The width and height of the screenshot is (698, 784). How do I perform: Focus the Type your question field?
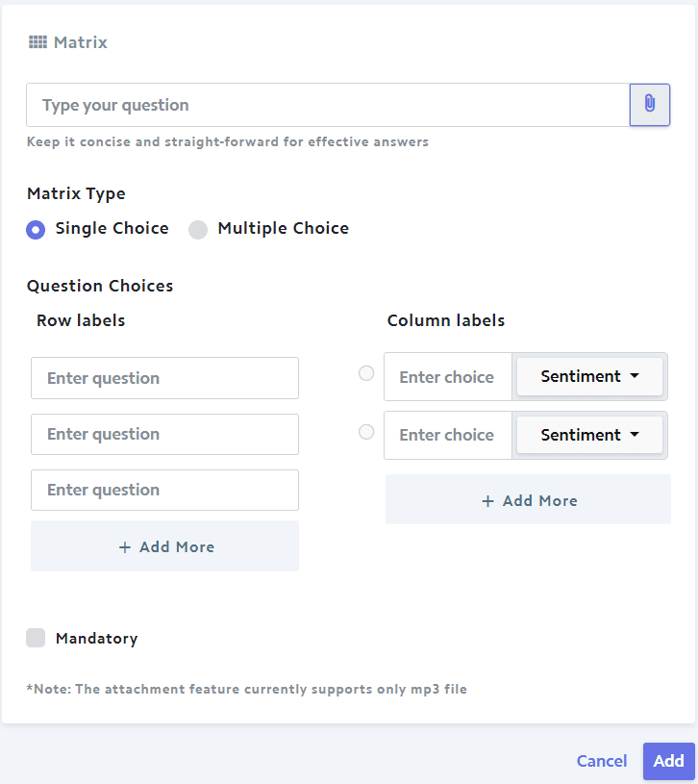coord(328,105)
